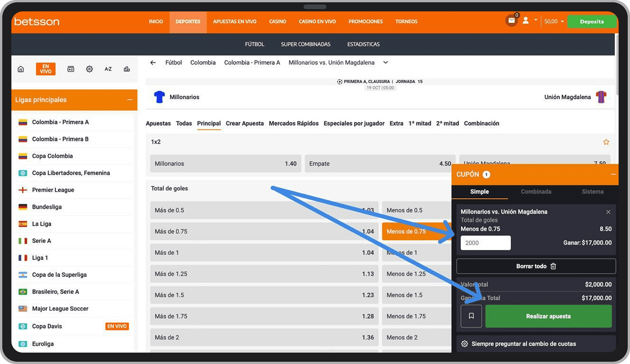Select the Simple coupon tab
Viewport: 630px width, 364px height.
coord(479,192)
